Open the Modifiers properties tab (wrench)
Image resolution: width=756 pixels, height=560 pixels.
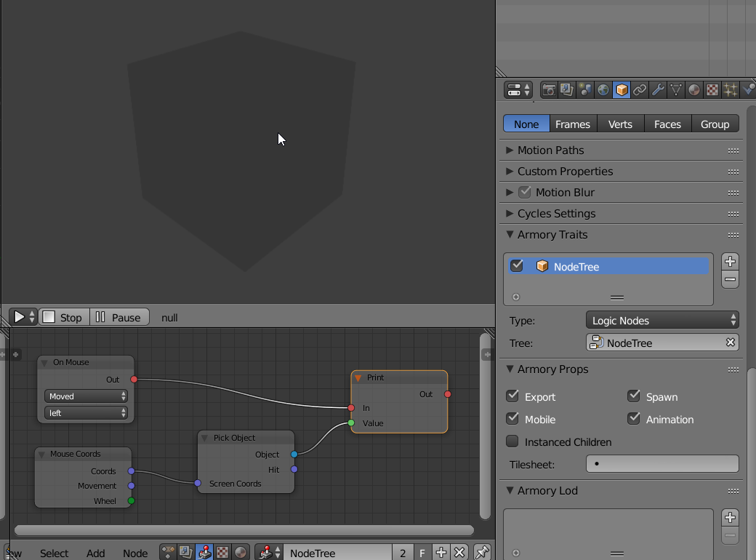(x=658, y=89)
